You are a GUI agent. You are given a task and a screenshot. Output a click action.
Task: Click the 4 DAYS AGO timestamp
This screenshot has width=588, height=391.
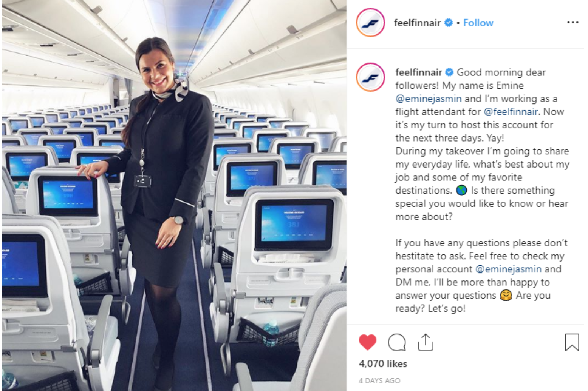tap(379, 381)
